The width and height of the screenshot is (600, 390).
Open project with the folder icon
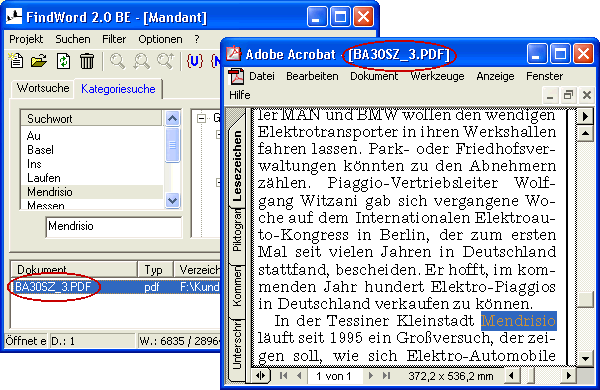coord(39,61)
